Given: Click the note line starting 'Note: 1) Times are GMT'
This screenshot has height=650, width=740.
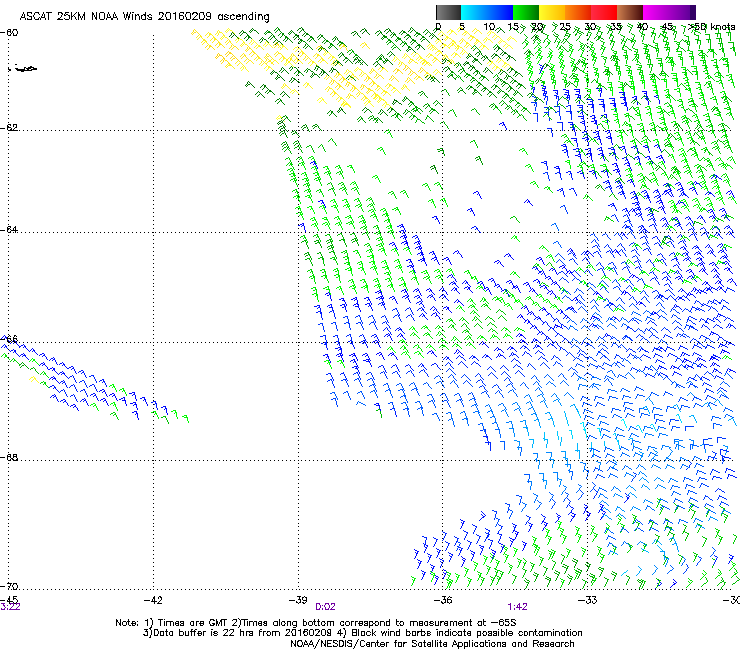Looking at the screenshot, I should click(316, 623).
